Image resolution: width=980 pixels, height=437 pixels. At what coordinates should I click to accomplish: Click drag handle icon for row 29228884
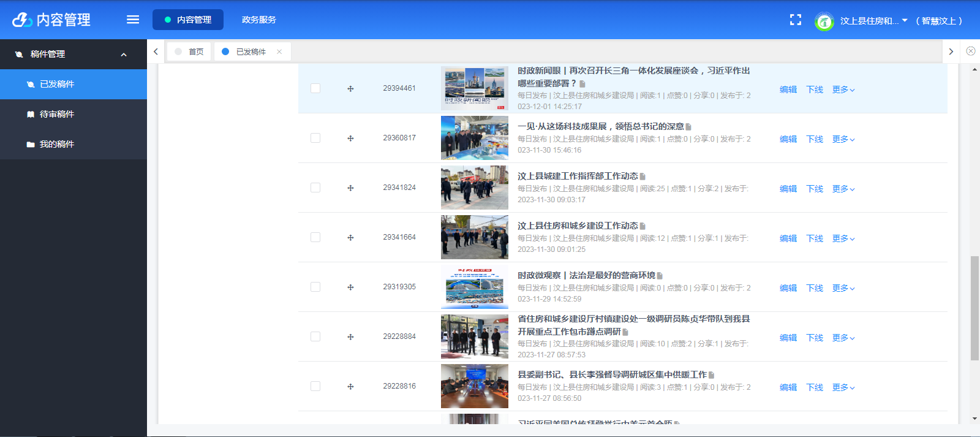(x=350, y=337)
